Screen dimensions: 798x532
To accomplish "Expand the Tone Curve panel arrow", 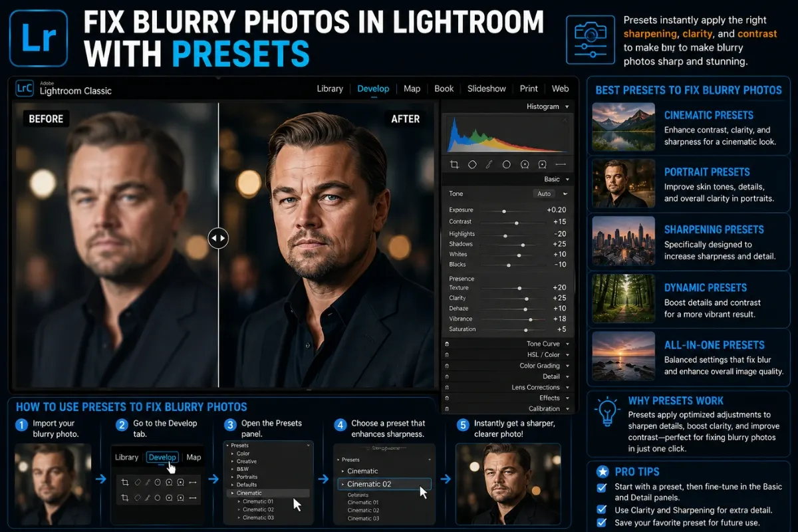I will pos(567,344).
